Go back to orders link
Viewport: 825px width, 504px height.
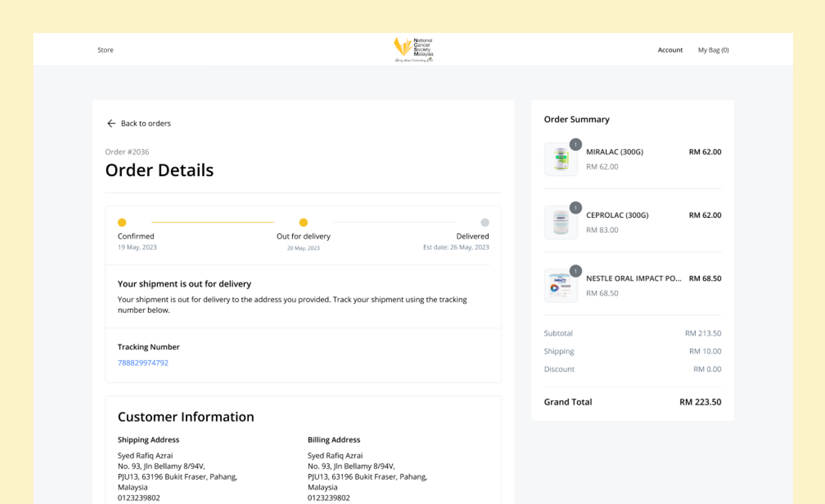(146, 123)
